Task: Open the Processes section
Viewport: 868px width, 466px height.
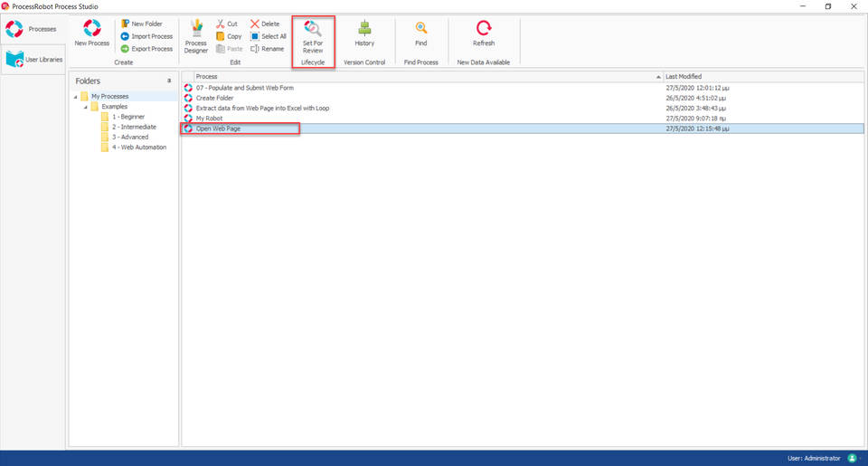Action: click(x=33, y=29)
